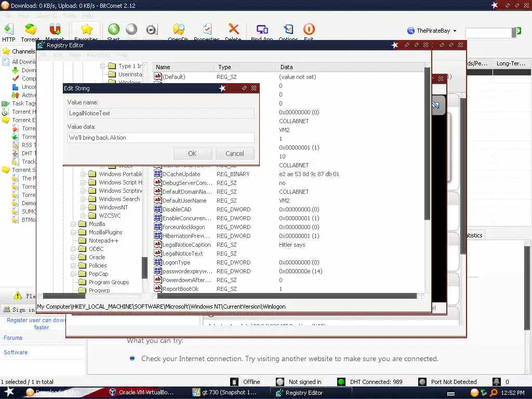Screen dimensions: 532x399
Task: Expand Windows Search registry key
Action: click(83, 199)
